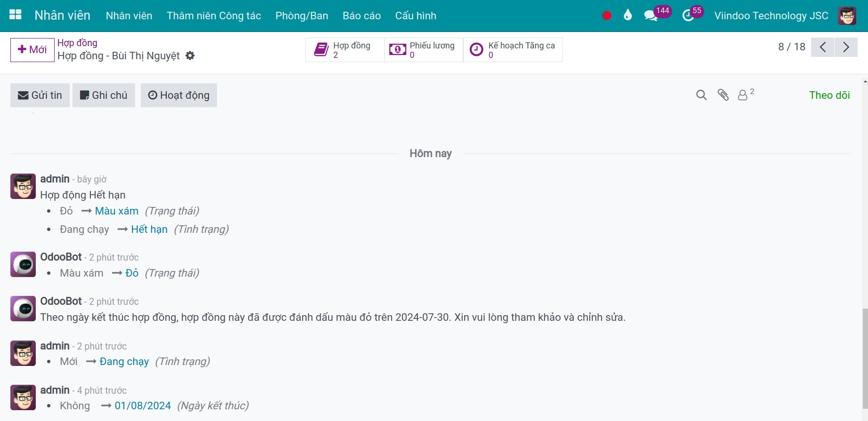Open Báo cáo menu

coord(362,16)
